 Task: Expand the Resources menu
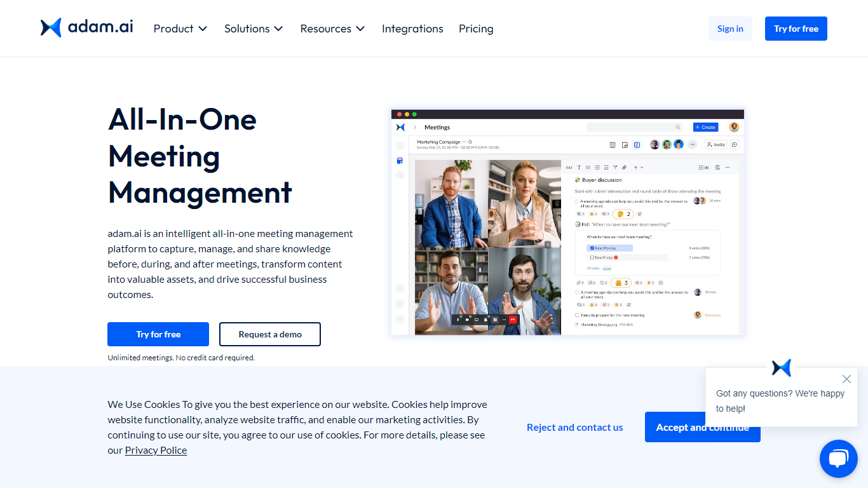pos(332,29)
